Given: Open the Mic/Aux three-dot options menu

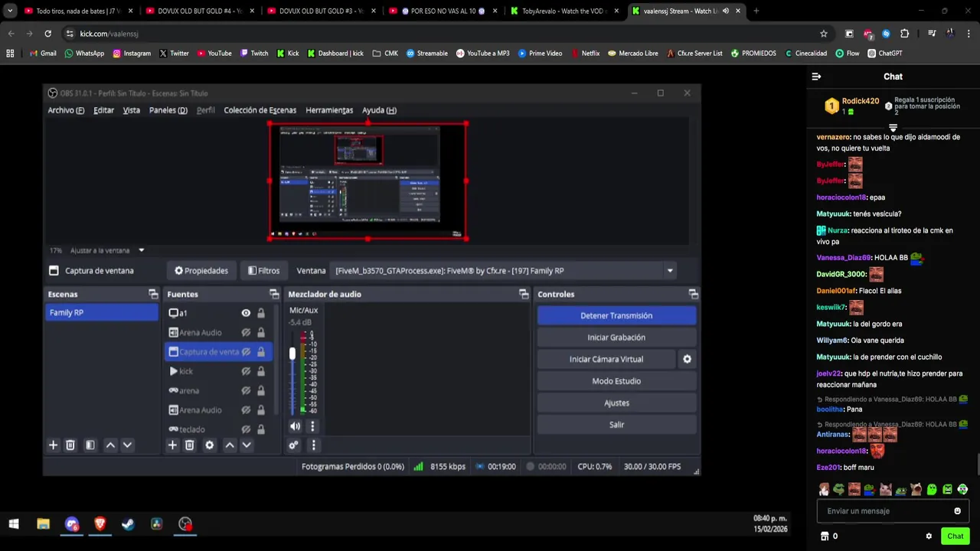Looking at the screenshot, I should coord(312,426).
